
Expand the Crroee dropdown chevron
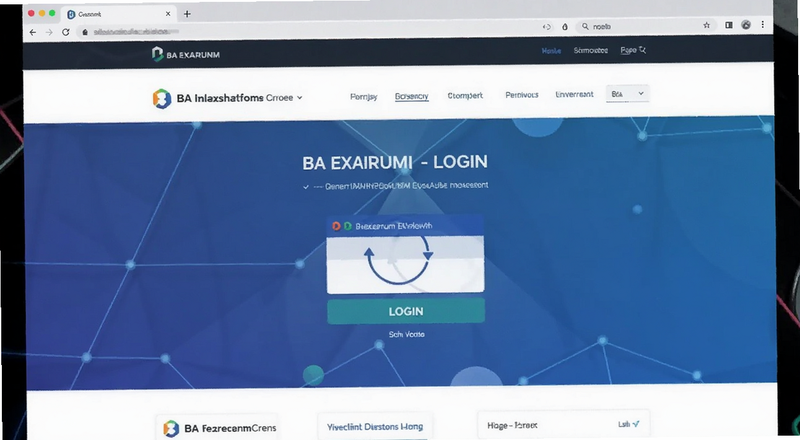(299, 97)
